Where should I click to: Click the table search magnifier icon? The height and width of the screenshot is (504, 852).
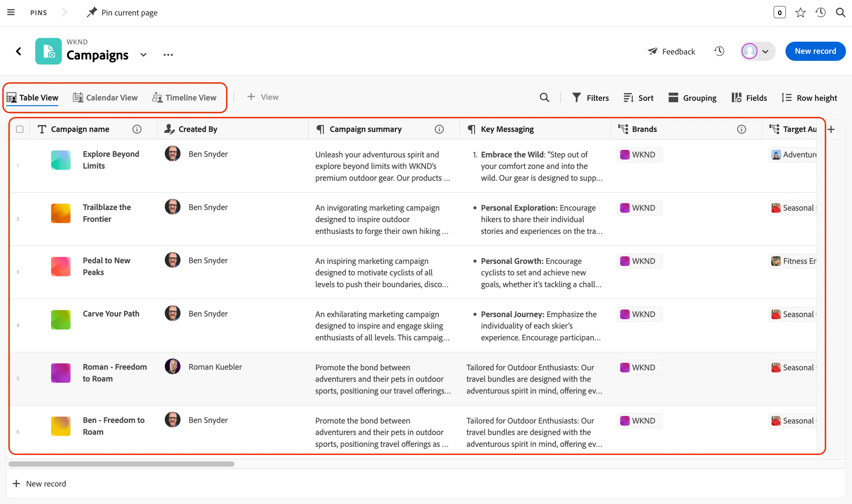[x=544, y=97]
